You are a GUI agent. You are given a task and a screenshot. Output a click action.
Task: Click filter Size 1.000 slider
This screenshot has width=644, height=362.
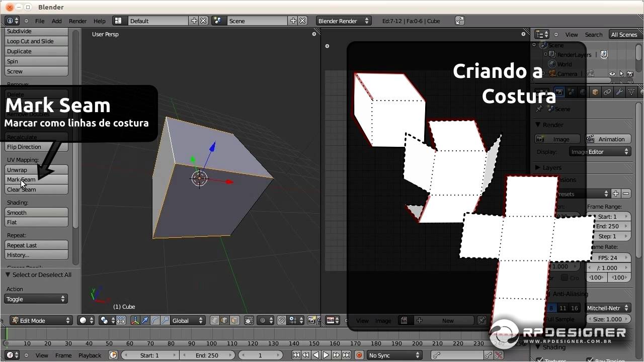(608, 319)
